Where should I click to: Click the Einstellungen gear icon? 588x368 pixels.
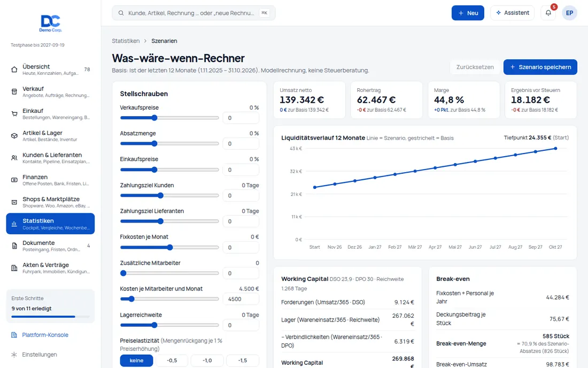point(14,355)
